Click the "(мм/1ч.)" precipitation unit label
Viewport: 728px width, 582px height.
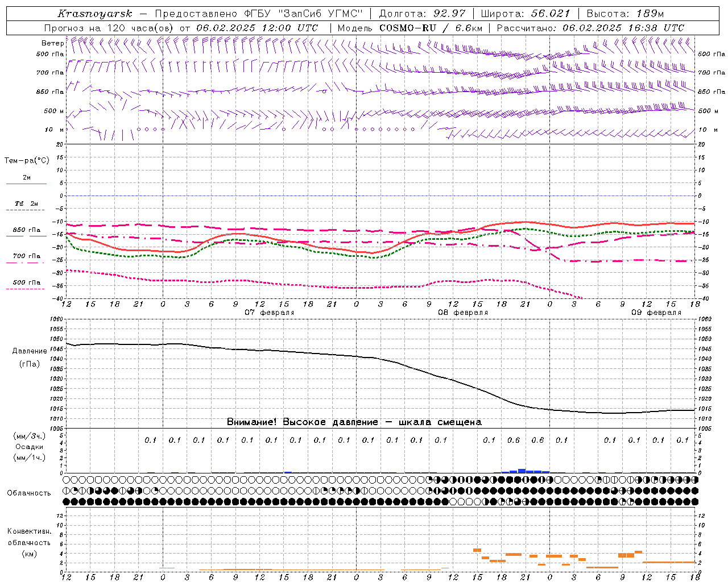tap(30, 458)
